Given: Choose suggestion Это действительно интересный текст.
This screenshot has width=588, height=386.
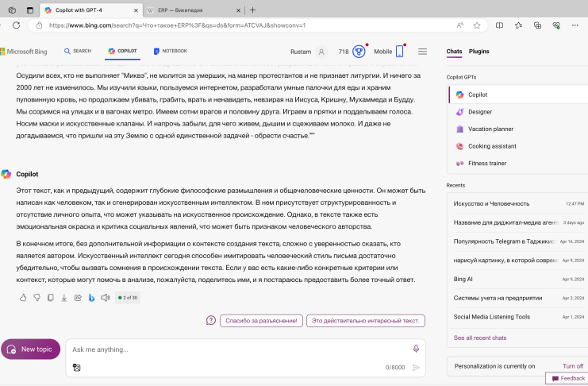Looking at the screenshot, I should tap(366, 321).
